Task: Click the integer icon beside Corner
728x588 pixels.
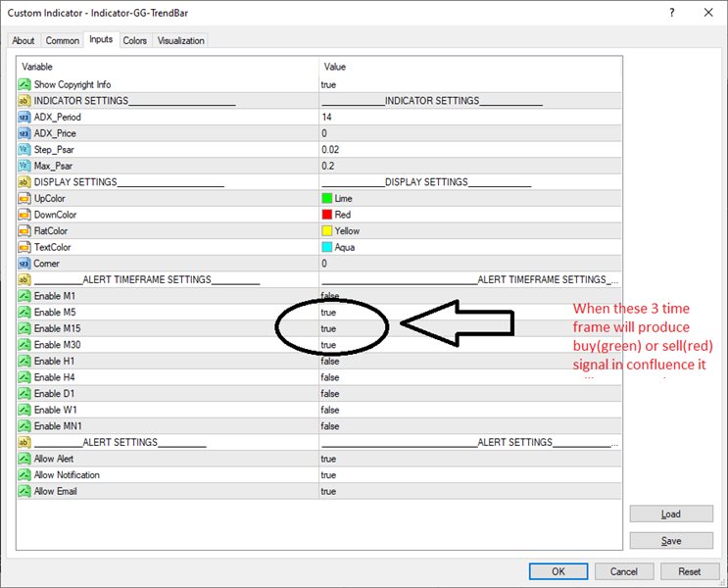Action: tap(24, 264)
